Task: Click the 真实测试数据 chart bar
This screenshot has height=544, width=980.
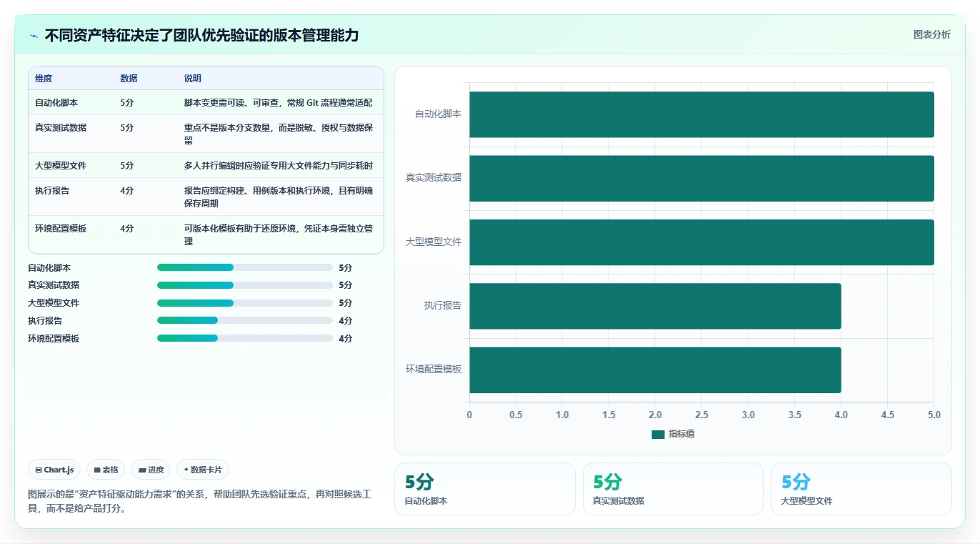Action: tap(701, 178)
